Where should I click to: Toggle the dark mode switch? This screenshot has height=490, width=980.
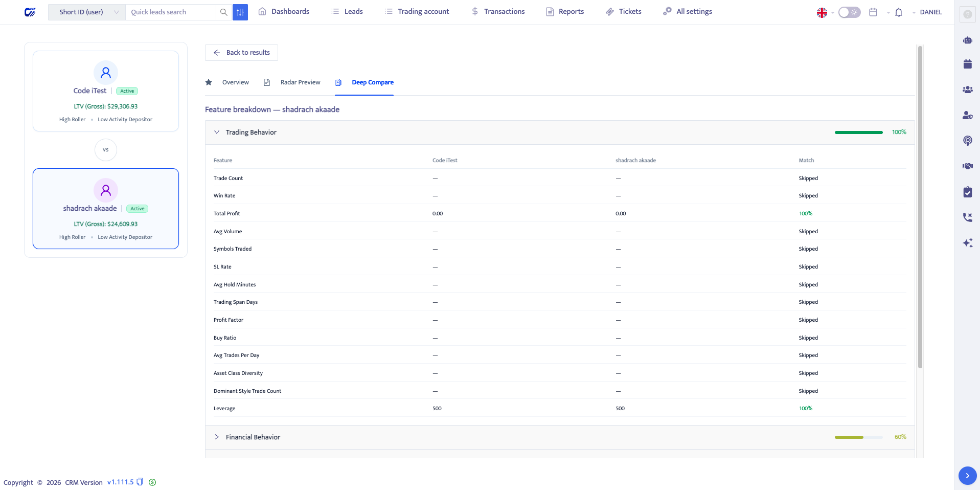point(849,12)
